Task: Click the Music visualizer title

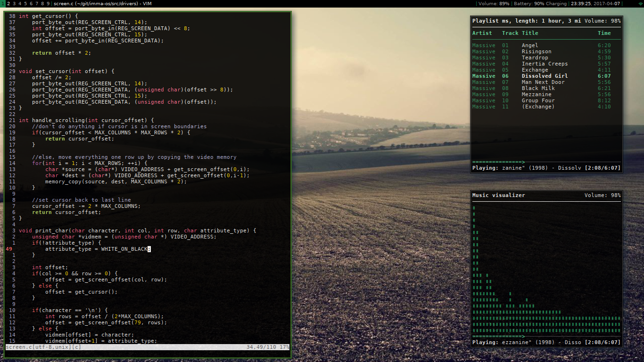Action: [498, 195]
